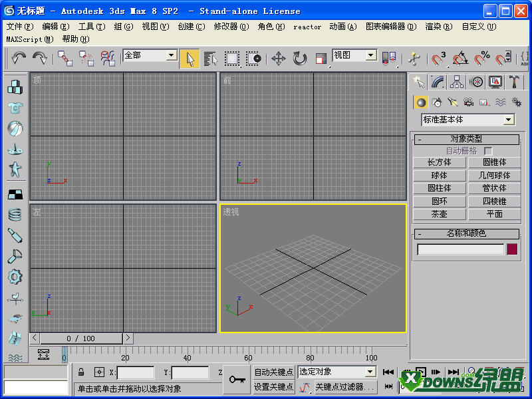Step time slider right arrow
Screen dimensions: 532x399
click(128, 338)
